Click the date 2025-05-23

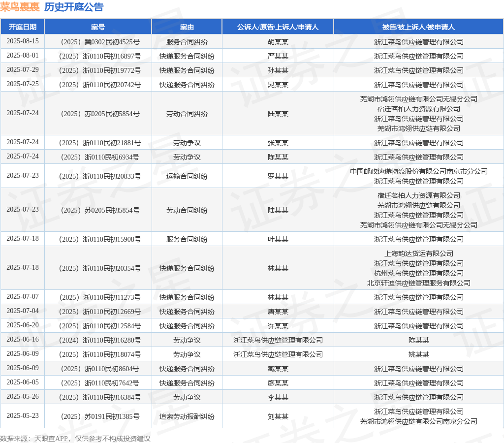(x=23, y=415)
